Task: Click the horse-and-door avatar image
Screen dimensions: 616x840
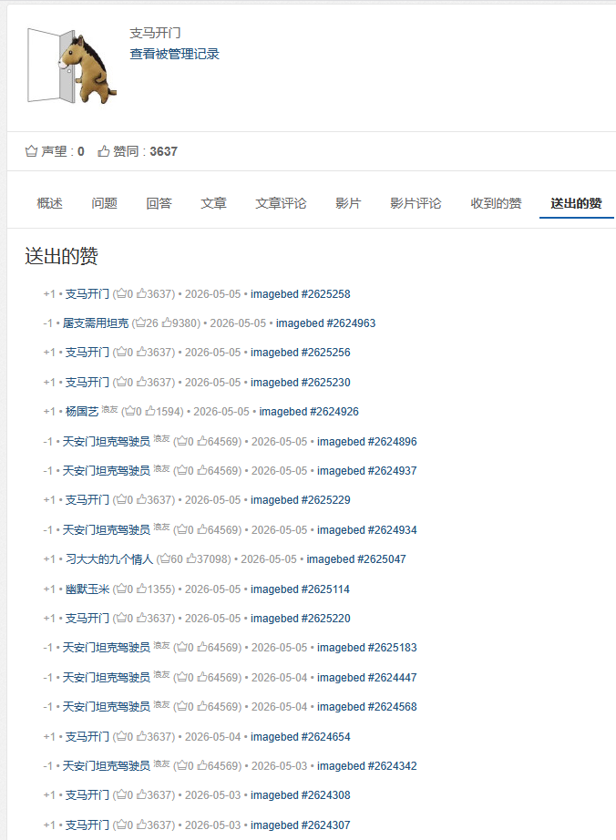Action: pos(72,66)
